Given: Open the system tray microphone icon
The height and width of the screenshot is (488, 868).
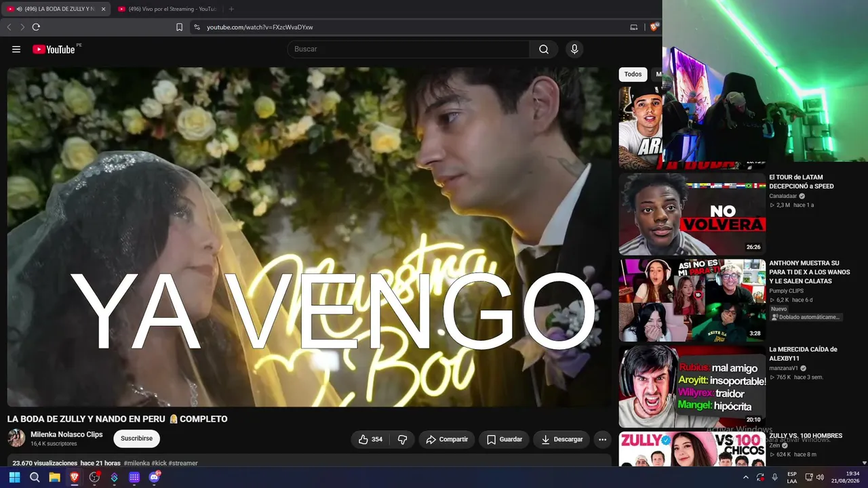Looking at the screenshot, I should click(774, 477).
